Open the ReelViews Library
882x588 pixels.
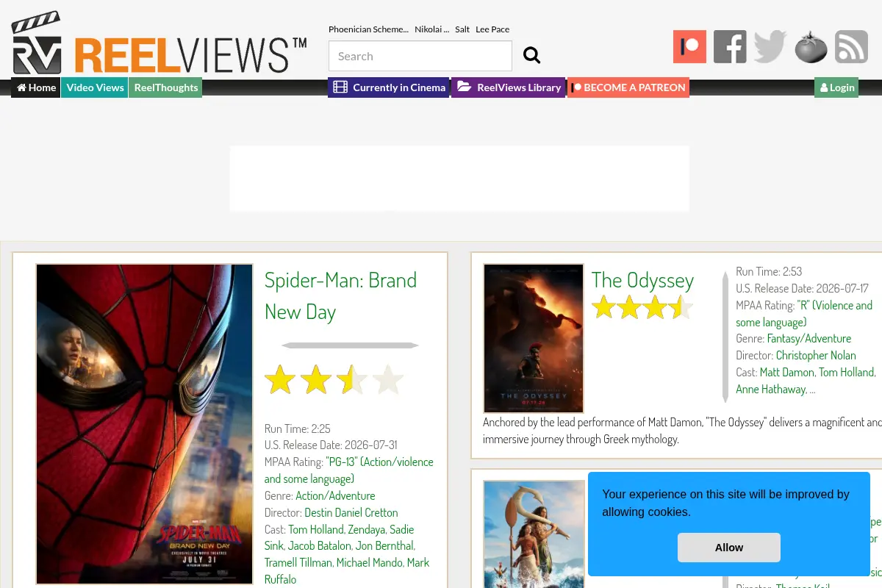pos(509,87)
